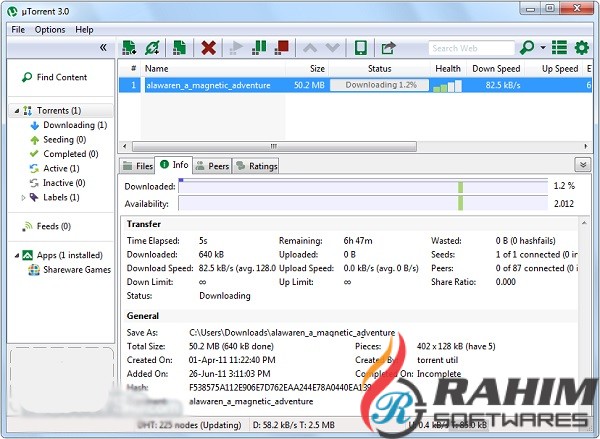Sort by the Status column header
The height and width of the screenshot is (439, 600).
click(379, 69)
